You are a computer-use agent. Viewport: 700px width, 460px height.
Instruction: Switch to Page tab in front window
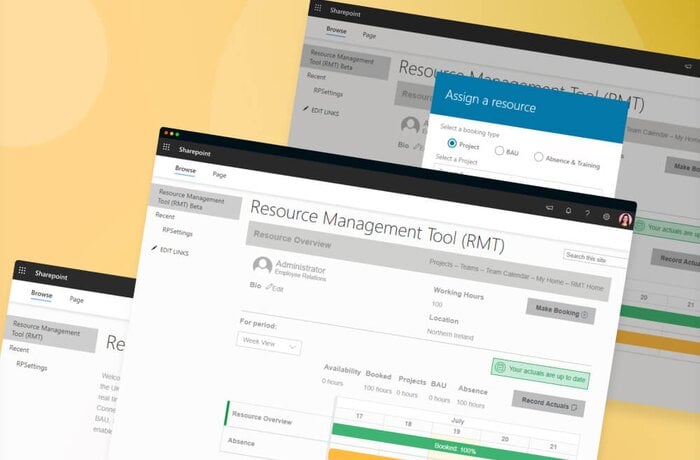pyautogui.click(x=219, y=175)
